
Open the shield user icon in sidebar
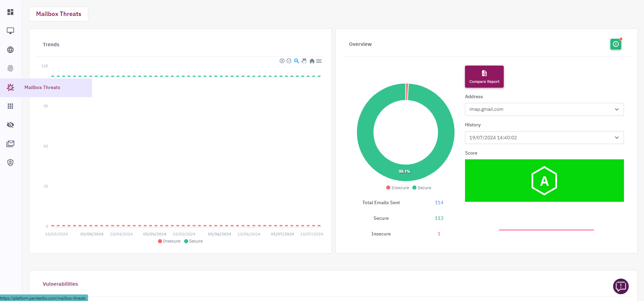11,163
